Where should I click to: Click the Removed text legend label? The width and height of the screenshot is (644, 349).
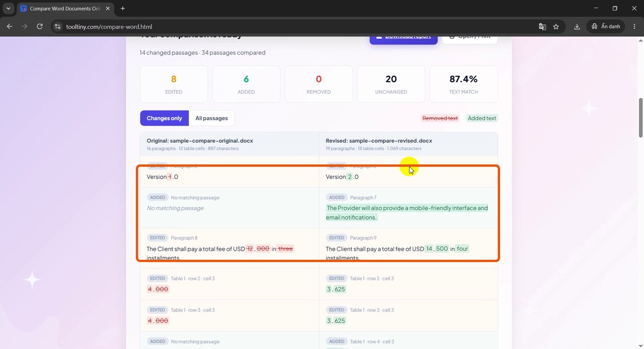[x=440, y=118]
